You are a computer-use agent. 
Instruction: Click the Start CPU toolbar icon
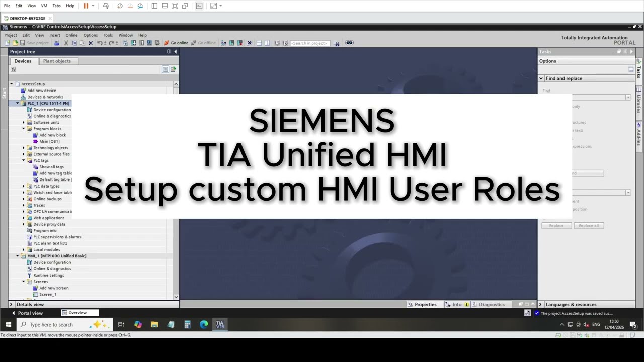click(231, 43)
